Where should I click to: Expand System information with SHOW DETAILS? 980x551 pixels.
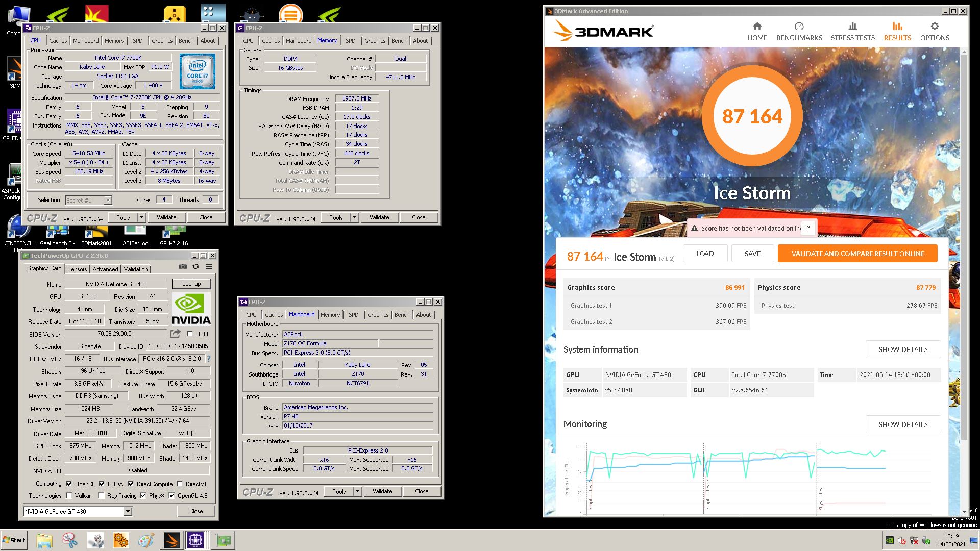pos(903,349)
